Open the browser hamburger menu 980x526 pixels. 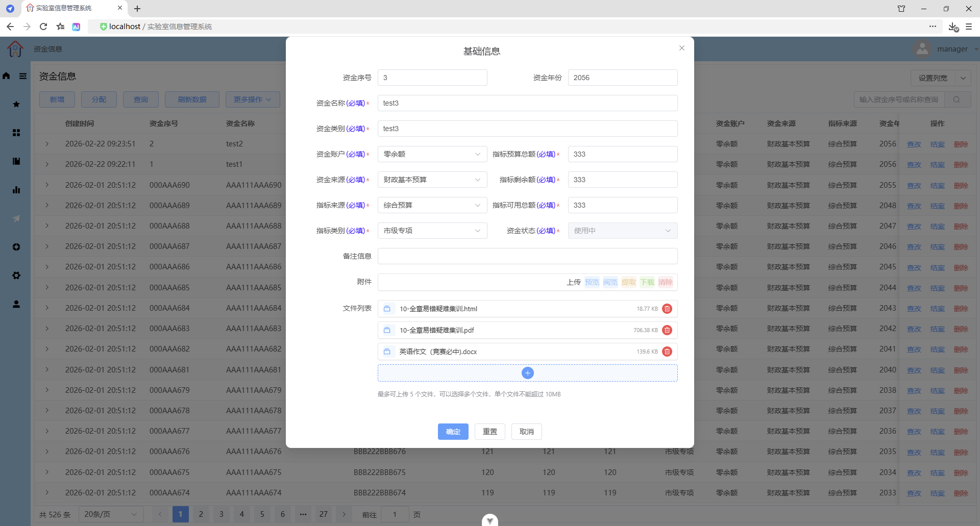(969, 27)
